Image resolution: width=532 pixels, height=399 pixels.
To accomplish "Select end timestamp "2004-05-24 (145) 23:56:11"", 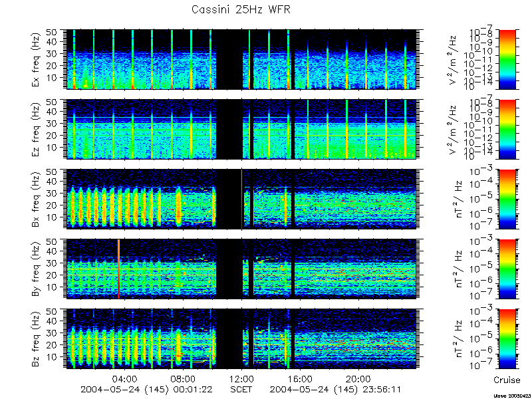I will tap(336, 390).
